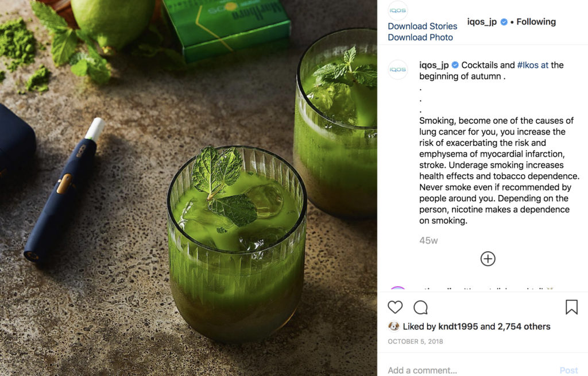Open the IQOS avatar beside the caption

(397, 70)
